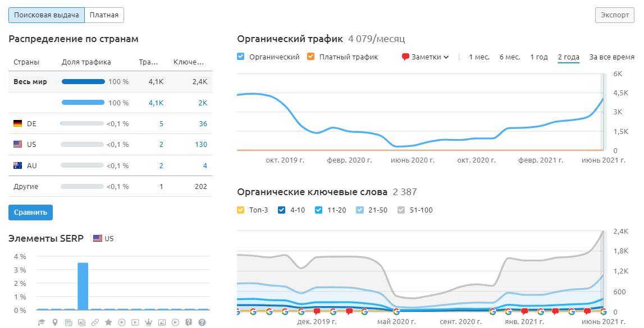Toggle the Платный трафик checkbox
The width and height of the screenshot is (644, 328).
point(311,57)
